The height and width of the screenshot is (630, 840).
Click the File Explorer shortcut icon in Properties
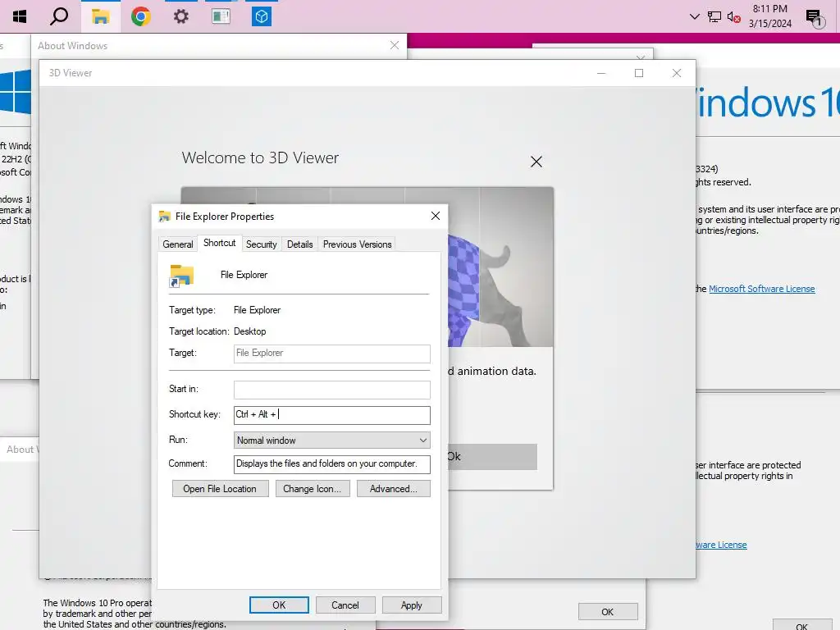(x=181, y=276)
